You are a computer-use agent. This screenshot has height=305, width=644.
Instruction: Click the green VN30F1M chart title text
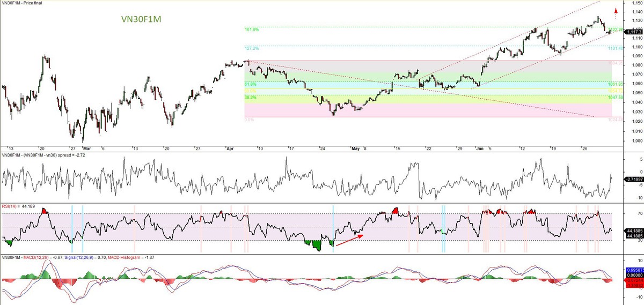[141, 19]
